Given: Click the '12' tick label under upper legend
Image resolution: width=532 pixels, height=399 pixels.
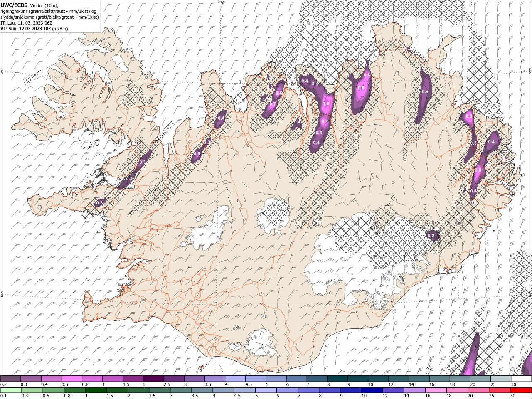Looking at the screenshot, I should 391,384.
